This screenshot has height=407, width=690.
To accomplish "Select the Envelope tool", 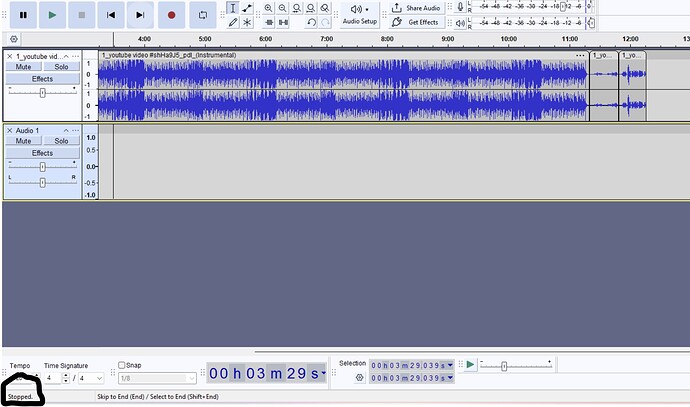I will [x=247, y=8].
